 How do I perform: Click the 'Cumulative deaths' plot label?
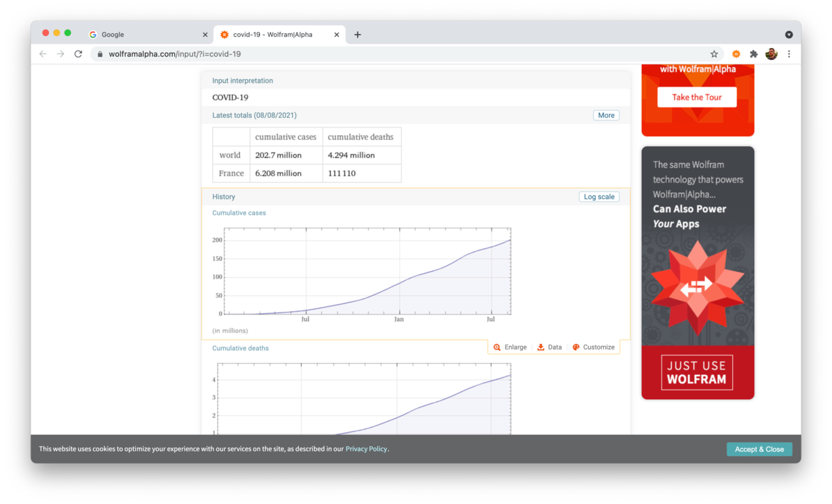pos(241,348)
